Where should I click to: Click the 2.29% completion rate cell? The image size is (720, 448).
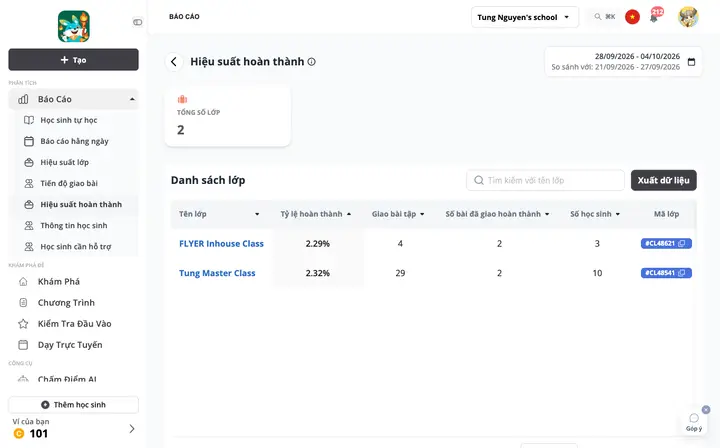pyautogui.click(x=318, y=244)
